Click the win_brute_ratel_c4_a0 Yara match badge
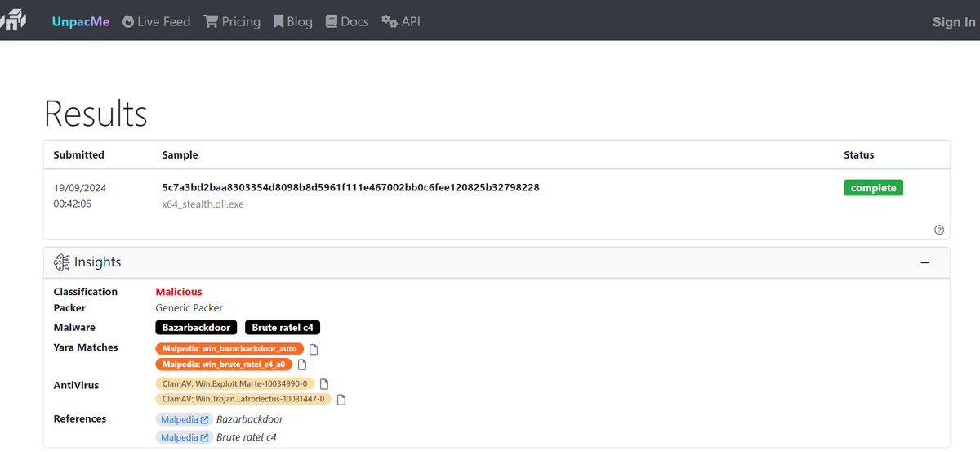This screenshot has height=452, width=980. click(x=223, y=365)
